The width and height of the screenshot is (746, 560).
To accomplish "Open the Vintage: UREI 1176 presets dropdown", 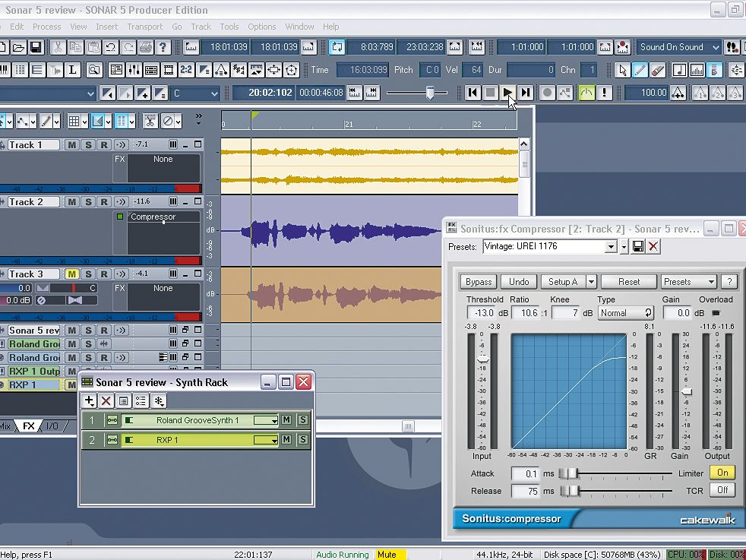I will click(611, 246).
